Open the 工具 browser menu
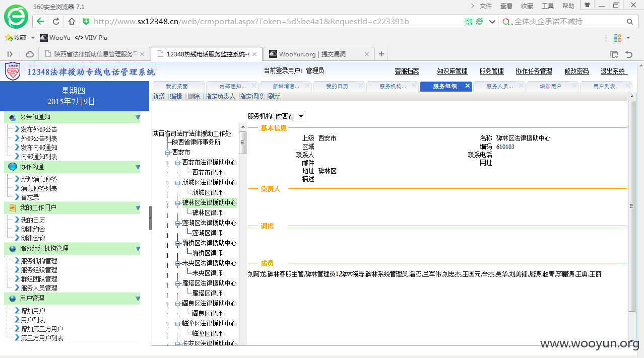This screenshot has height=358, width=644. 548,6
